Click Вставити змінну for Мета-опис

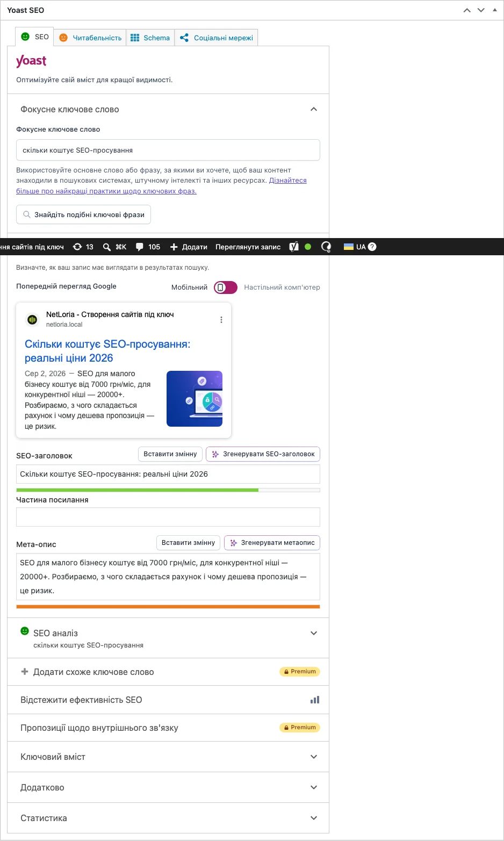coord(189,543)
